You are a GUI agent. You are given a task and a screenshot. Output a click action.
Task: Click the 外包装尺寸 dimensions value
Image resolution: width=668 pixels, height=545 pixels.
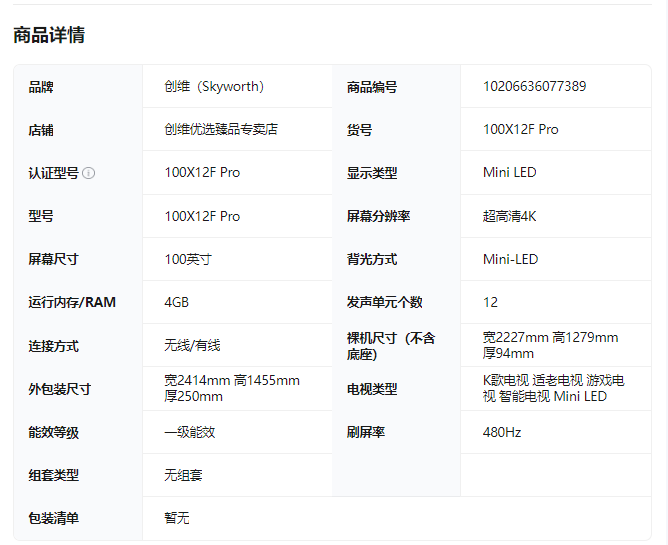tap(232, 388)
